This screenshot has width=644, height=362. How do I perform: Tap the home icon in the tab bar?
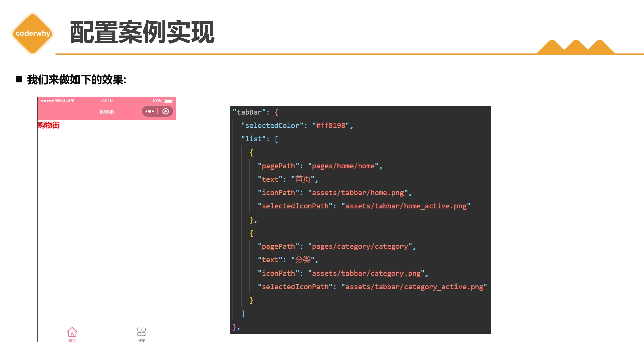[72, 332]
